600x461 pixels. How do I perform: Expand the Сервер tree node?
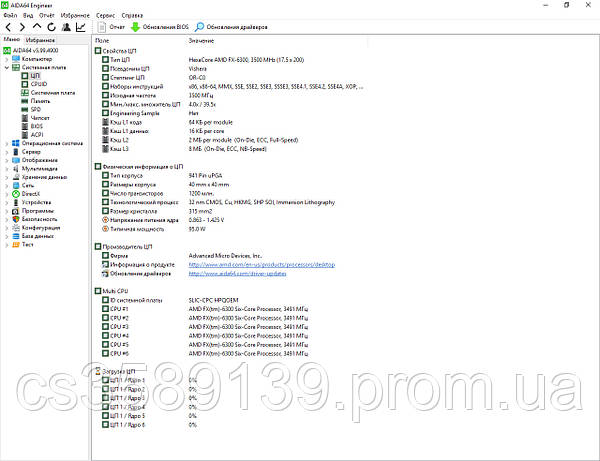pos(7,152)
